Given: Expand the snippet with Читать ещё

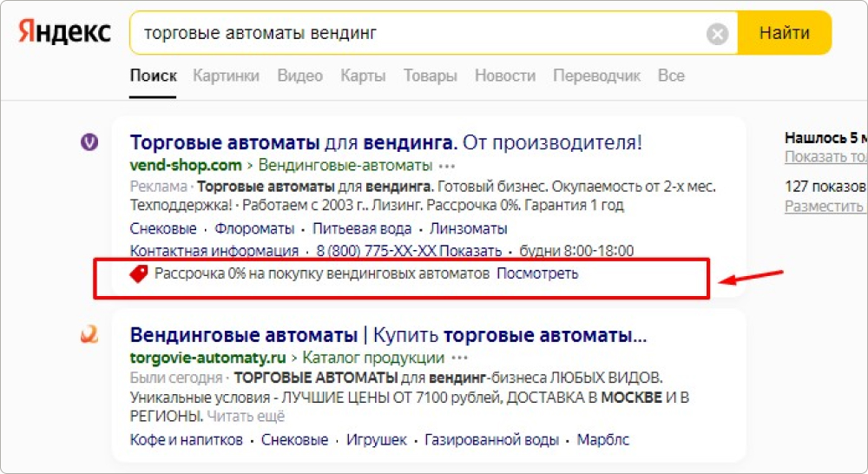Looking at the screenshot, I should (246, 417).
